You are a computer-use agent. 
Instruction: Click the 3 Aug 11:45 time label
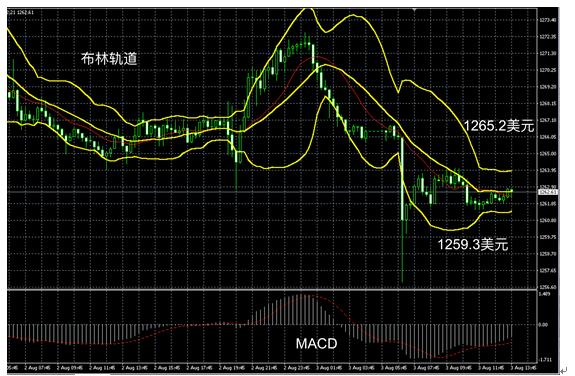coord(490,368)
